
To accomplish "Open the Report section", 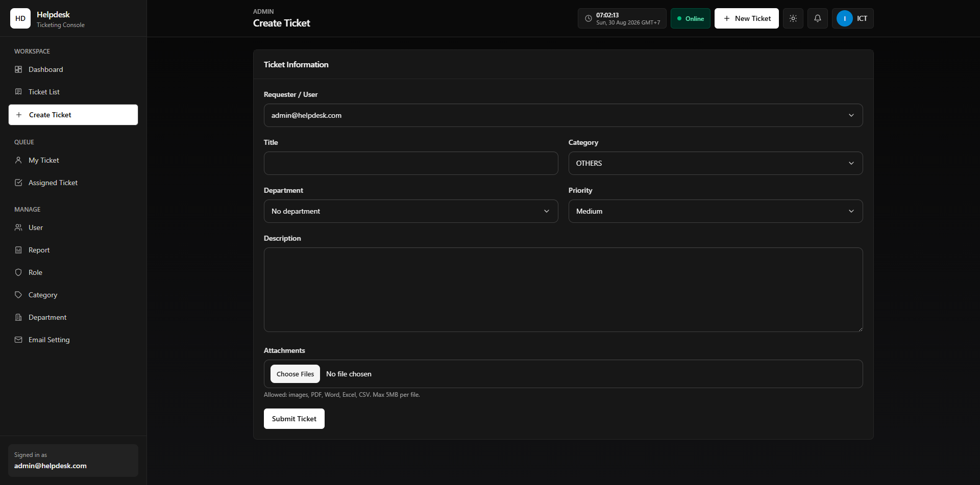I will tap(73, 250).
